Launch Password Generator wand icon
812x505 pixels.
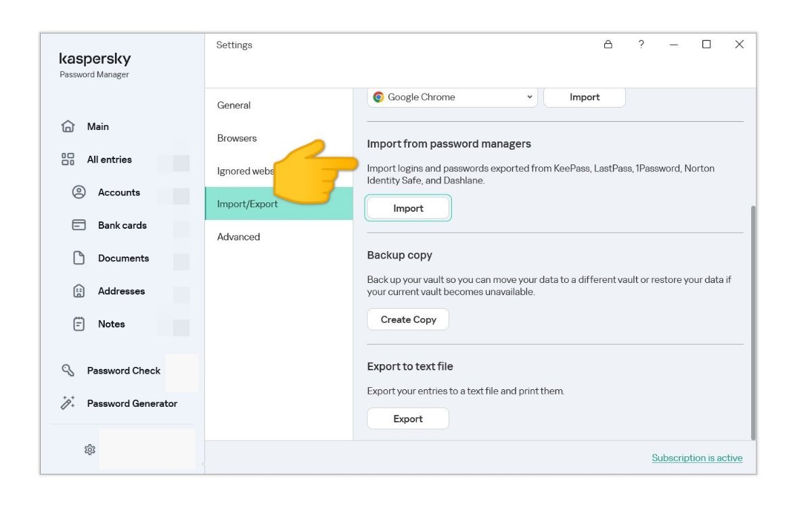coord(68,403)
